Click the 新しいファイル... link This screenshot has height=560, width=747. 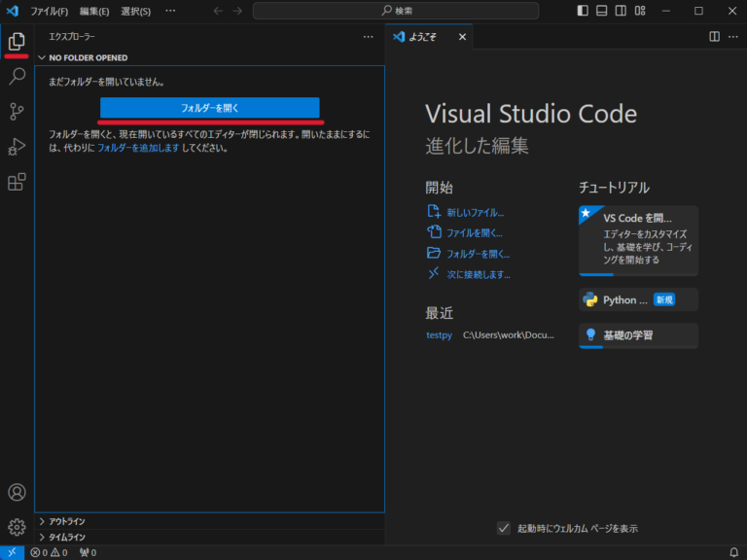tap(475, 213)
